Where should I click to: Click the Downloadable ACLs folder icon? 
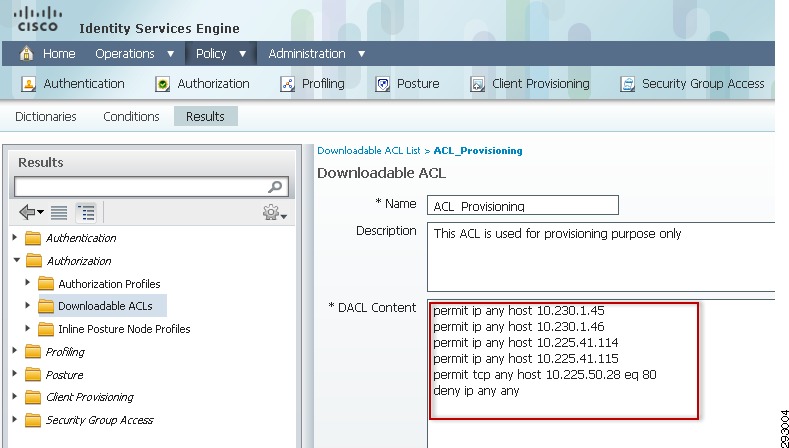pos(46,306)
